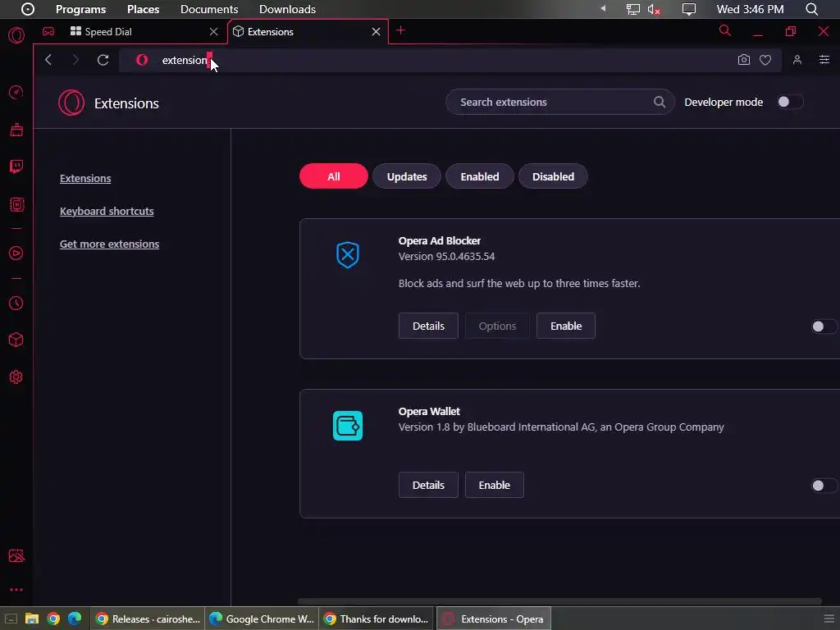The height and width of the screenshot is (630, 840).
Task: Open the Cairo start circle icon in top panel
Action: (27, 9)
